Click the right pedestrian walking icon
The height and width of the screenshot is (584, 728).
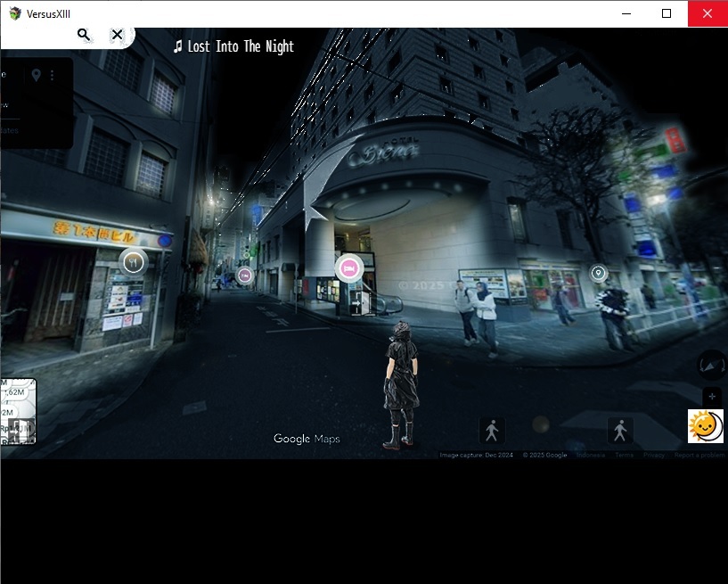click(x=620, y=431)
